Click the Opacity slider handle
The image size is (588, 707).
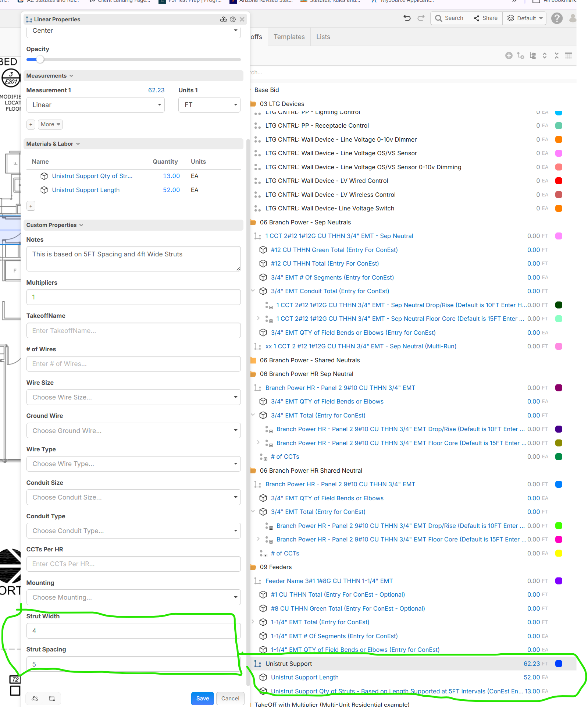tap(40, 60)
